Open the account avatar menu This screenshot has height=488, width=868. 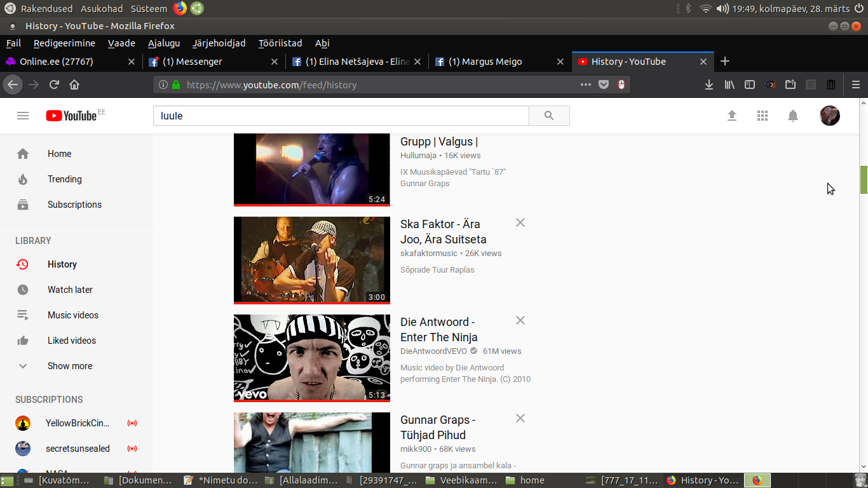pos(830,116)
